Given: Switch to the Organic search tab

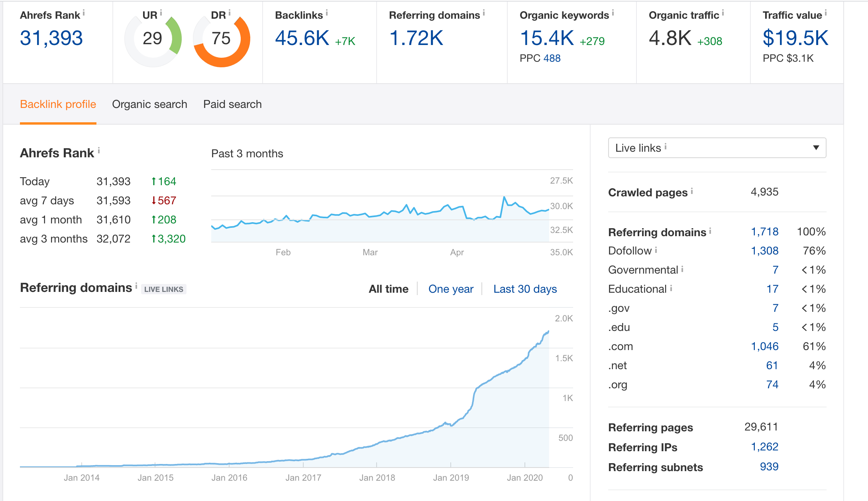Looking at the screenshot, I should pos(149,104).
